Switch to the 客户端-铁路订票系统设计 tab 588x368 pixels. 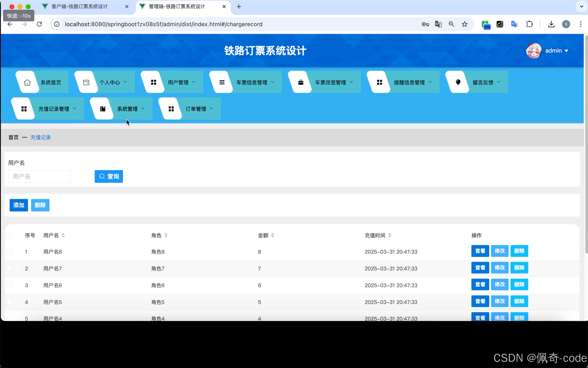click(x=80, y=7)
